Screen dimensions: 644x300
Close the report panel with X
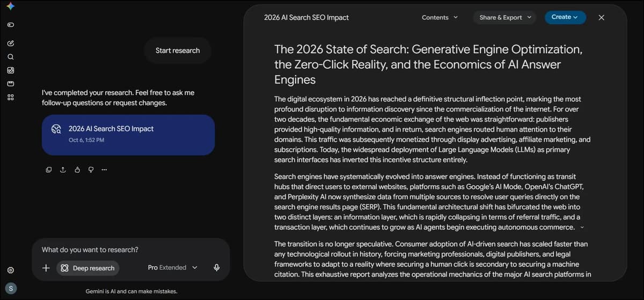pos(601,17)
